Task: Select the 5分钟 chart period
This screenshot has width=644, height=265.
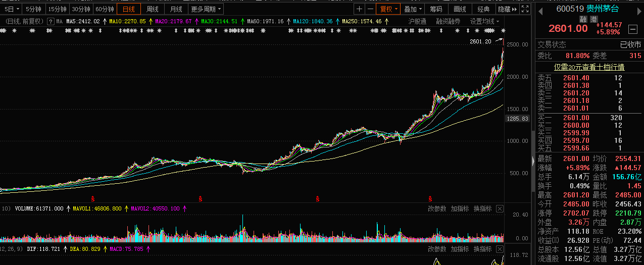Action: tap(34, 9)
